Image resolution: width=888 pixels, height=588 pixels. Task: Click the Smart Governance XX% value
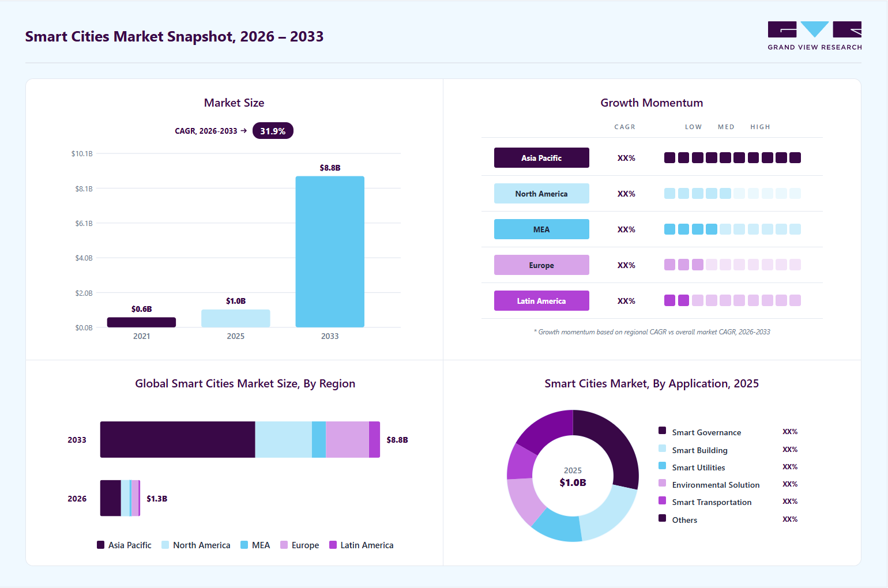point(790,432)
